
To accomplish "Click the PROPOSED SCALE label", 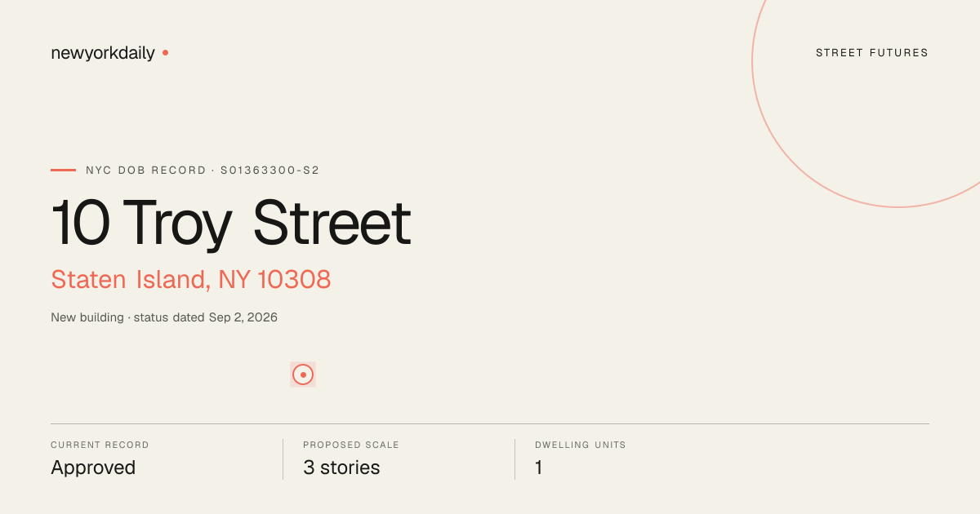I will (x=351, y=445).
